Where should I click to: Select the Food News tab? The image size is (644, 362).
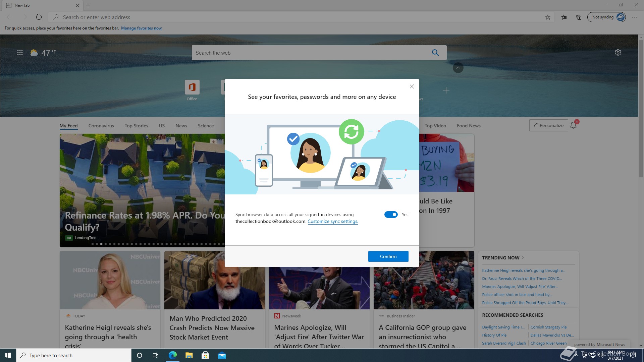[469, 126]
